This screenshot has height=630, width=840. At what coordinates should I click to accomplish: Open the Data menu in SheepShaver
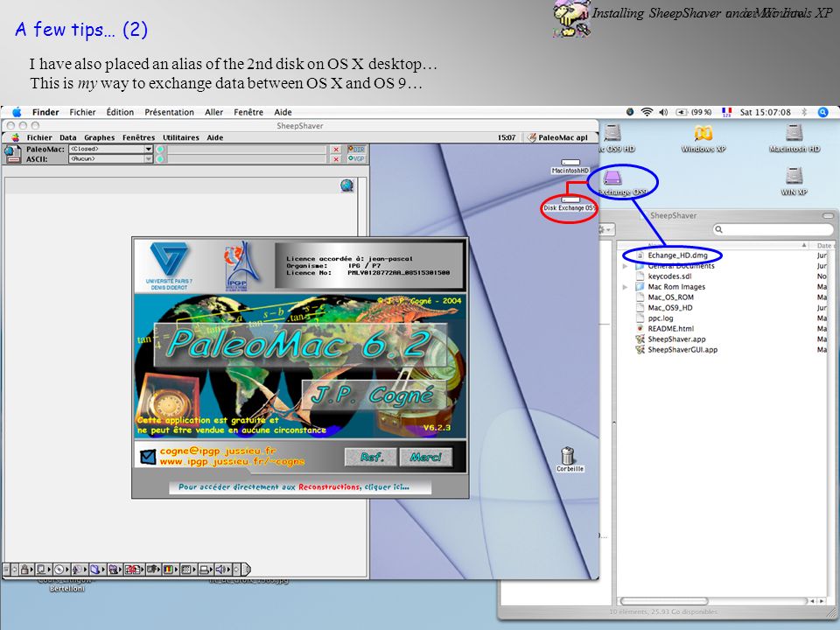(68, 137)
